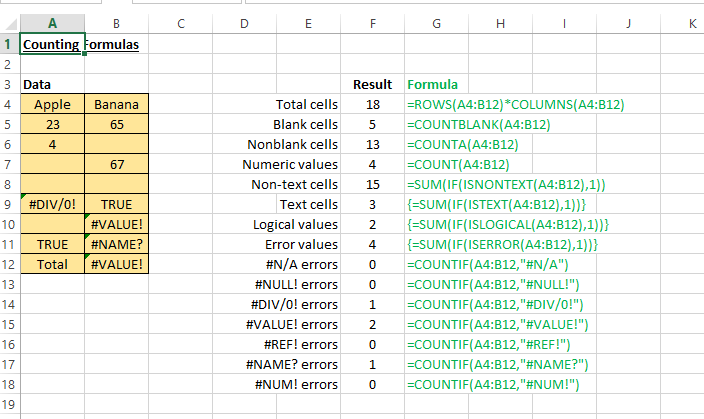Select row 19 header
This screenshot has width=704, height=419.
(x=9, y=404)
